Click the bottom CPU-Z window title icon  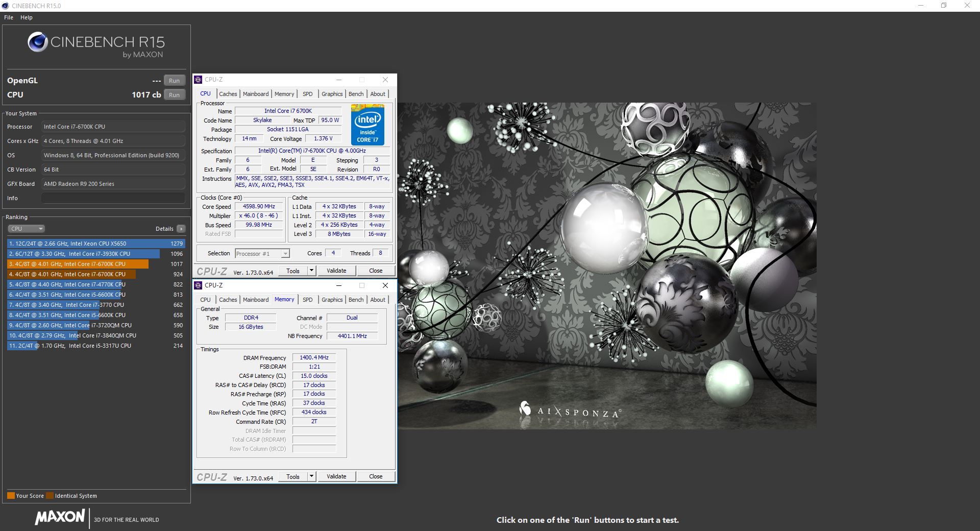coord(198,285)
